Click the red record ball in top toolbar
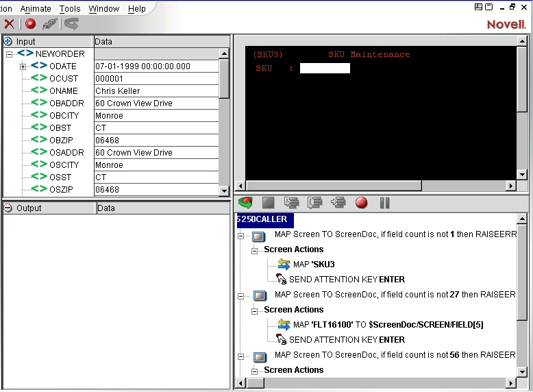Screen dimensions: 533x392 coord(31,24)
